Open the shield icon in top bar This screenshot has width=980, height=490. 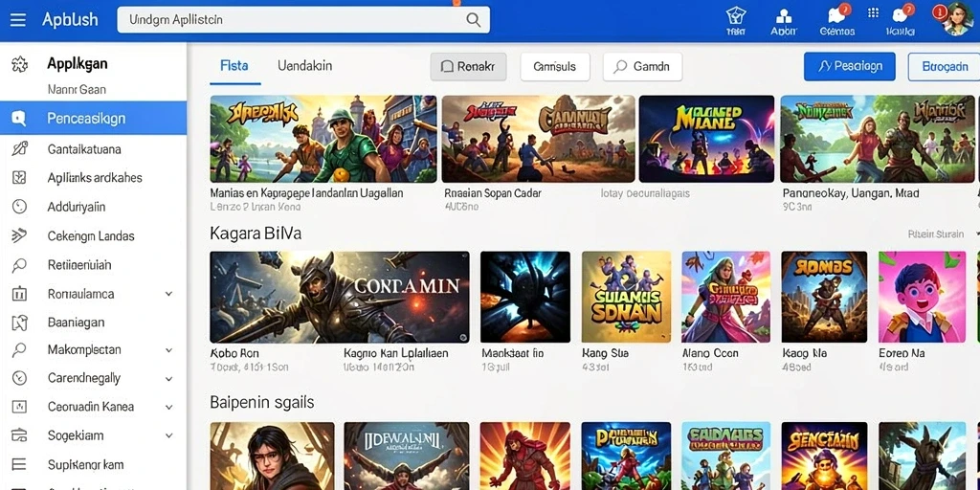click(x=736, y=15)
